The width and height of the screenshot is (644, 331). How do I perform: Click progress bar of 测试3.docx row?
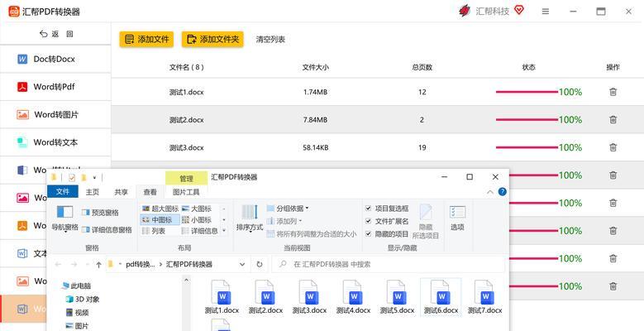pyautogui.click(x=527, y=147)
